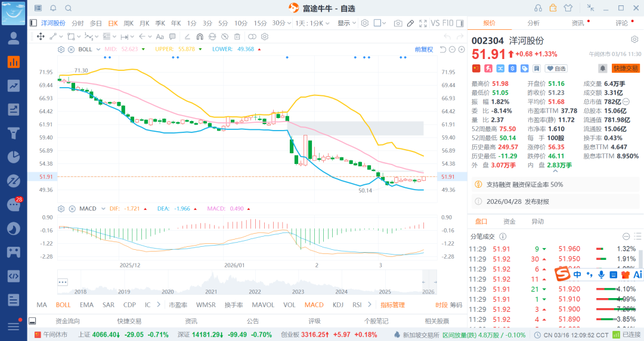The width and height of the screenshot is (644, 341).
Task: Select the move crosshair drawing tool
Action: [41, 36]
